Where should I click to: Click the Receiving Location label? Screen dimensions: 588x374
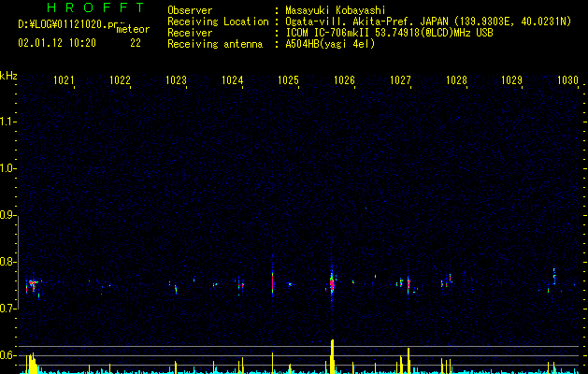pyautogui.click(x=218, y=22)
